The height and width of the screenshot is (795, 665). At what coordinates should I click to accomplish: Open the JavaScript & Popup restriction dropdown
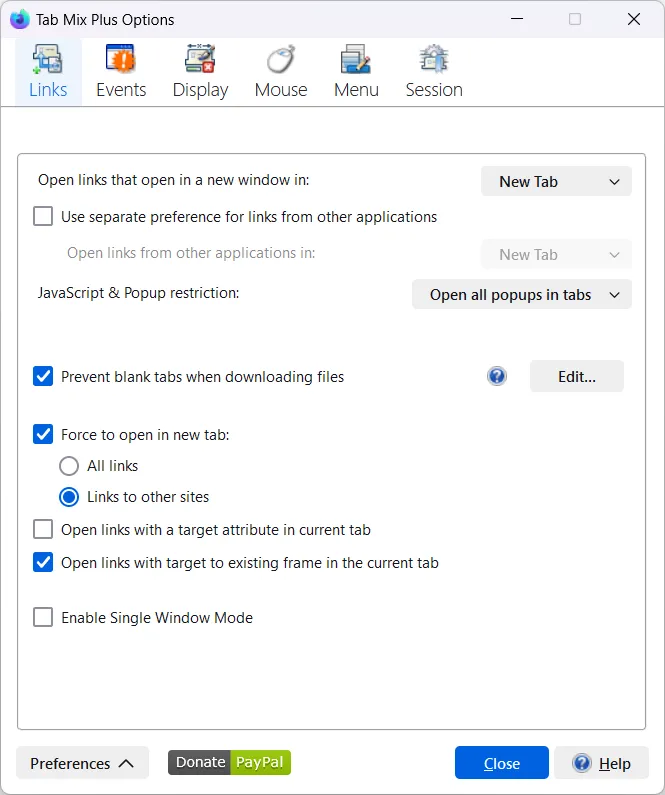click(521, 295)
